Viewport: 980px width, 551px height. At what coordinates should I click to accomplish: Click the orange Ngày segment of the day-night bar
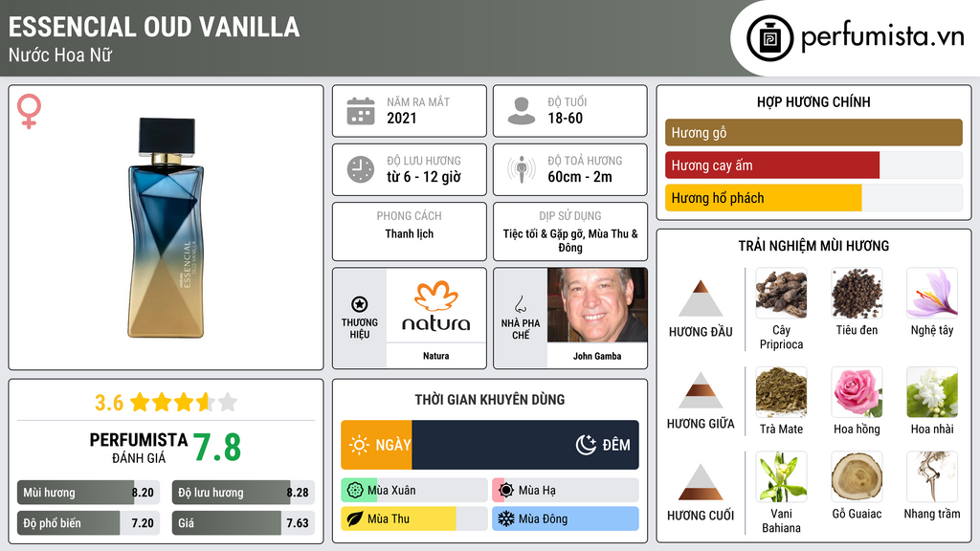pos(376,445)
